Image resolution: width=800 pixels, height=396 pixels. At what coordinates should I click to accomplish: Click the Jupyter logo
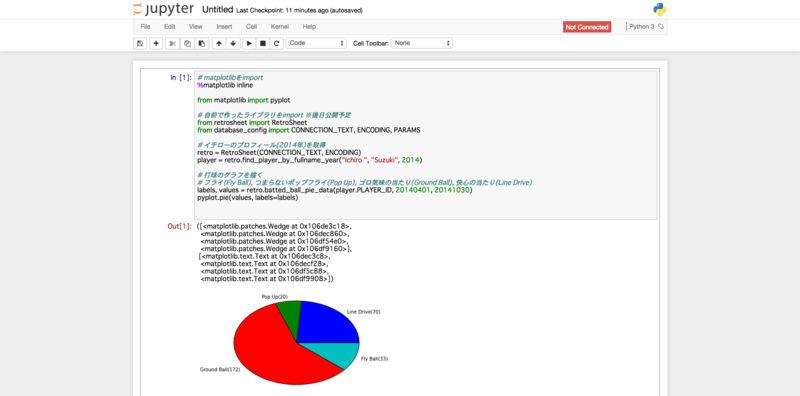click(163, 9)
